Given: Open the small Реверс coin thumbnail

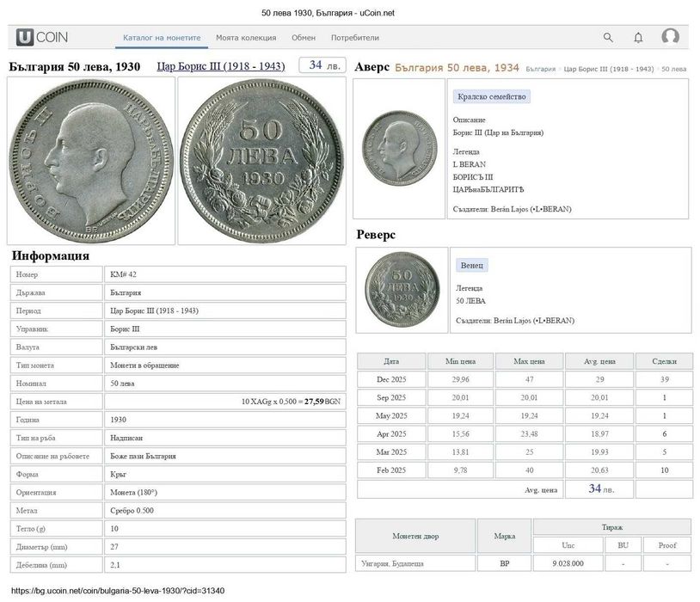Looking at the screenshot, I should tap(402, 290).
